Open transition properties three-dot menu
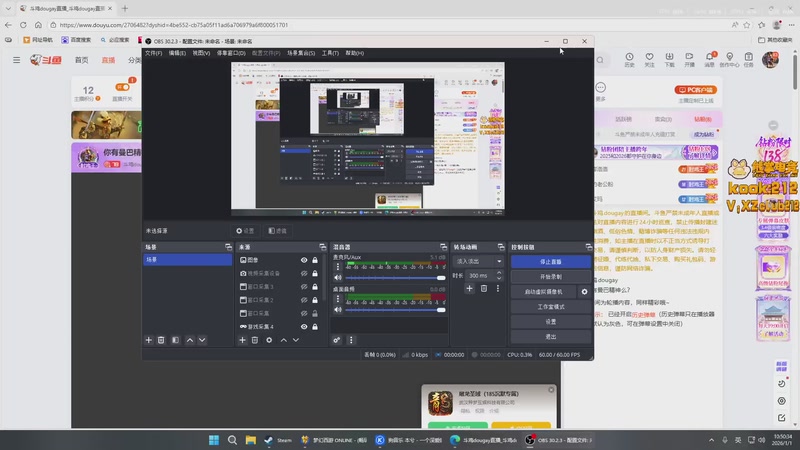This screenshot has width=800, height=450. click(498, 289)
